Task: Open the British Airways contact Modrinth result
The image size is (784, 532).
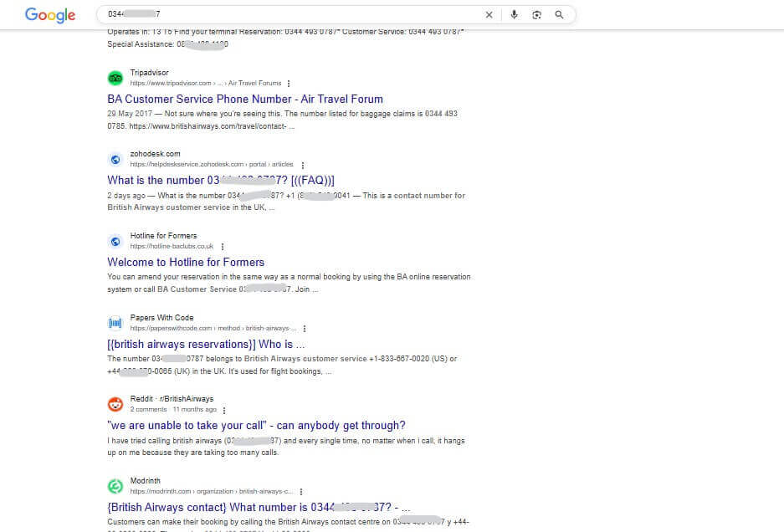Action: click(259, 507)
